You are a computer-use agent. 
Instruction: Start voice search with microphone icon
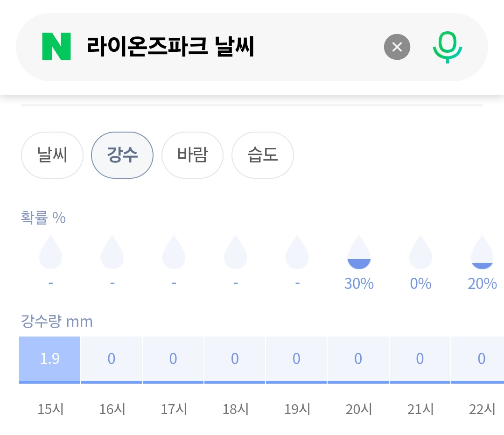pyautogui.click(x=447, y=47)
